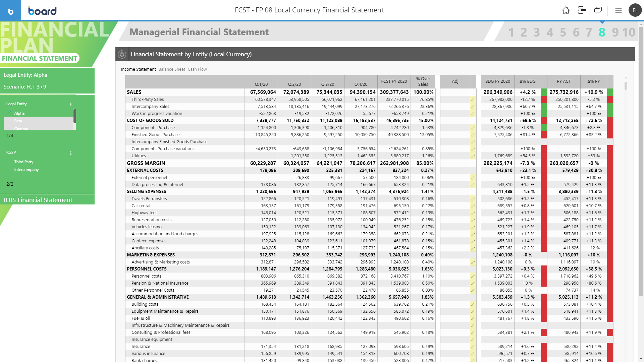Click the Home icon in the top toolbar
This screenshot has height=362, width=644.
pos(566,10)
